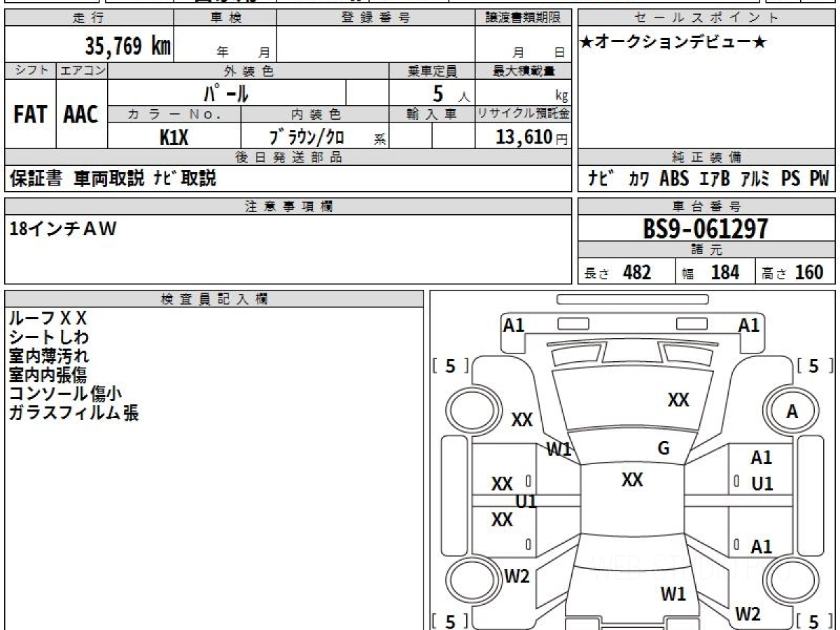
Task: Click the 最大積載量 header cell
Action: (523, 71)
